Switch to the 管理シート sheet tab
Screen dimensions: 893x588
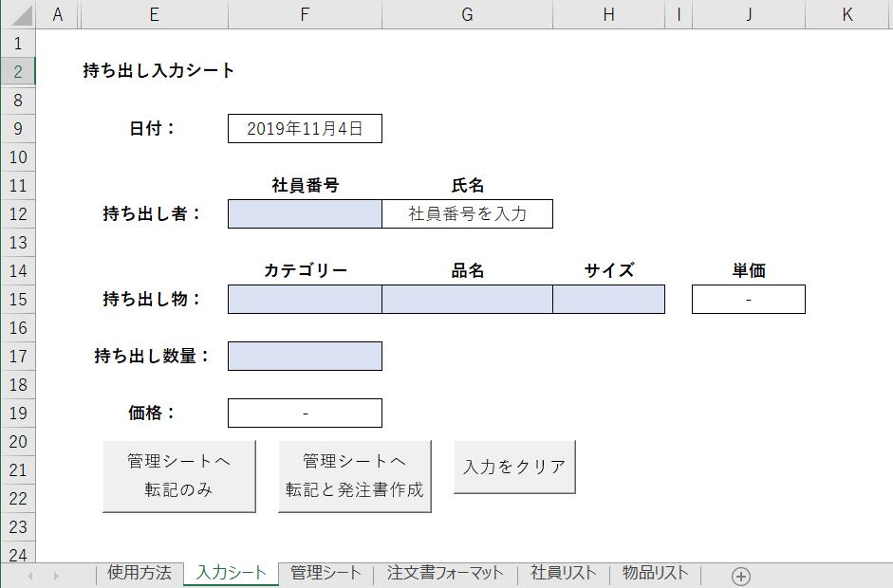click(x=326, y=573)
